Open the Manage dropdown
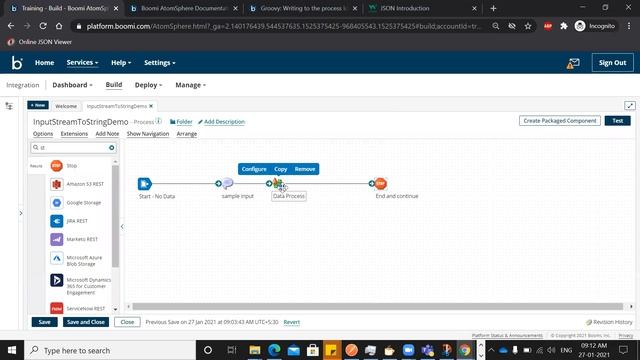Image resolution: width=640 pixels, height=360 pixels. click(191, 85)
